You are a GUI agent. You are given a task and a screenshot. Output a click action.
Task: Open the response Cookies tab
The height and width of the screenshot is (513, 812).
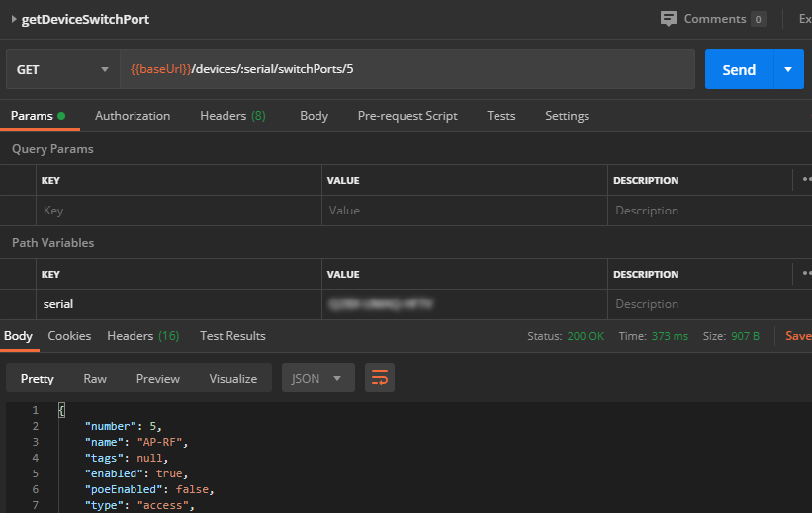click(x=69, y=336)
